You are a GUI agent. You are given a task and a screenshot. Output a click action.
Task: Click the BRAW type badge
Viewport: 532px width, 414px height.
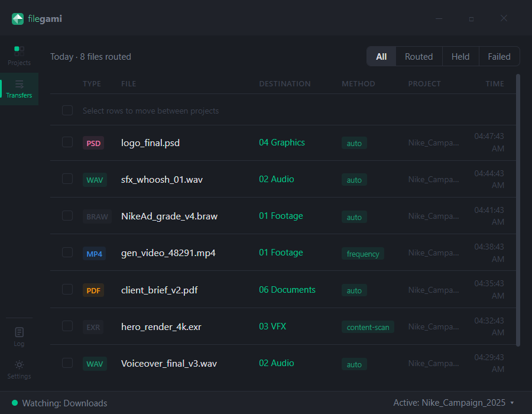pos(97,216)
